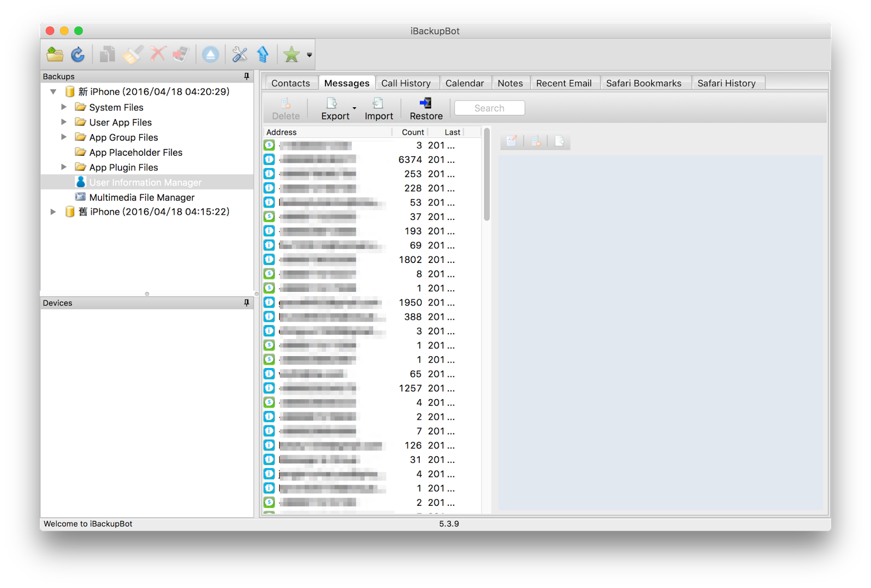This screenshot has height=588, width=871.
Task: Sort by the Address column header
Action: click(x=327, y=132)
